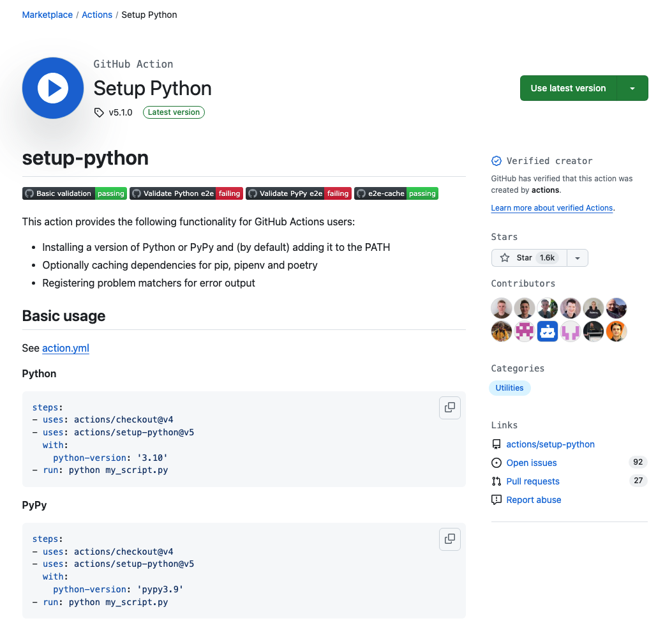Click the open issues count 92

point(638,462)
